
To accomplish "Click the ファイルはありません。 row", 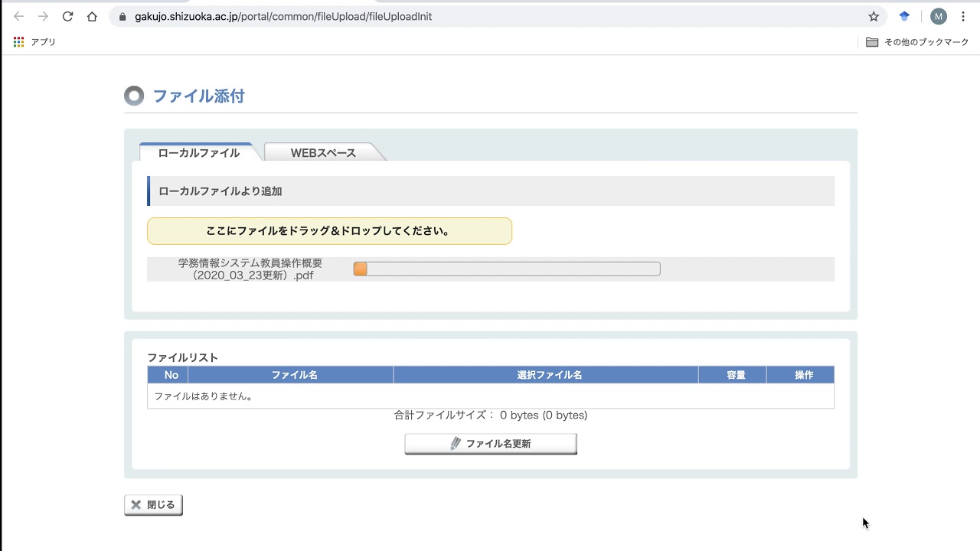I will (x=491, y=396).
